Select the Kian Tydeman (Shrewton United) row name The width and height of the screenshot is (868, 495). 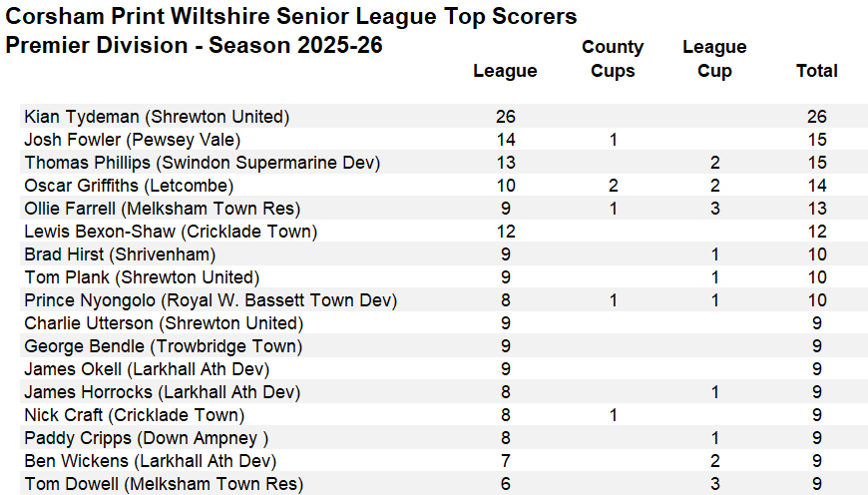(157, 117)
